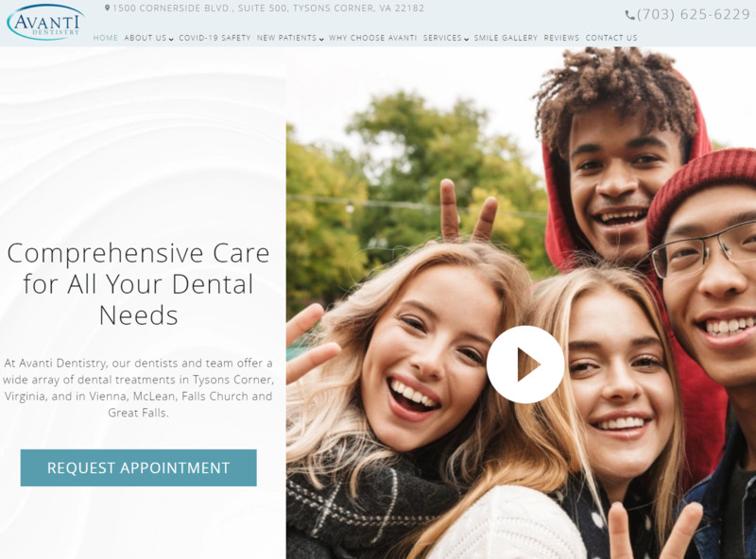Screen dimensions: 756x559
Task: Click the 1500 Cornerside Blvd address link
Action: point(268,8)
